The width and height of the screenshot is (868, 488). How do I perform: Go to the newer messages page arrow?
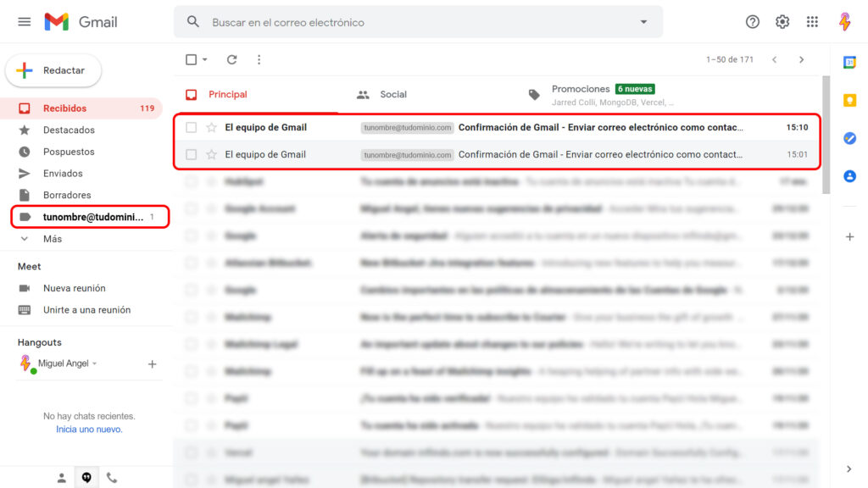point(775,60)
